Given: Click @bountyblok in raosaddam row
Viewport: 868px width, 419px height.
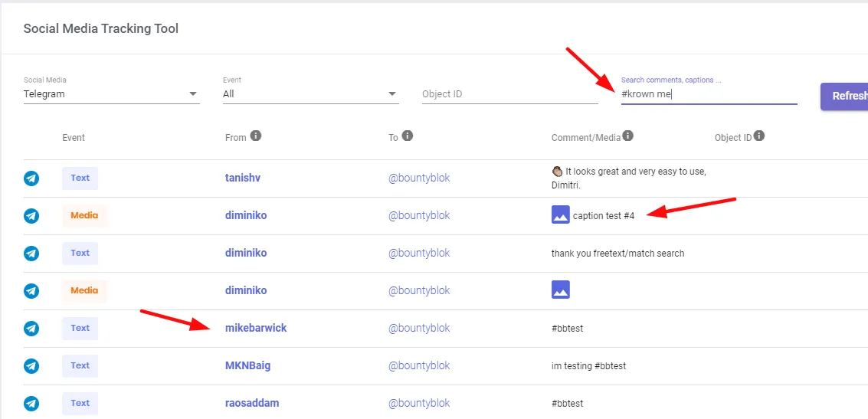Looking at the screenshot, I should point(419,404).
